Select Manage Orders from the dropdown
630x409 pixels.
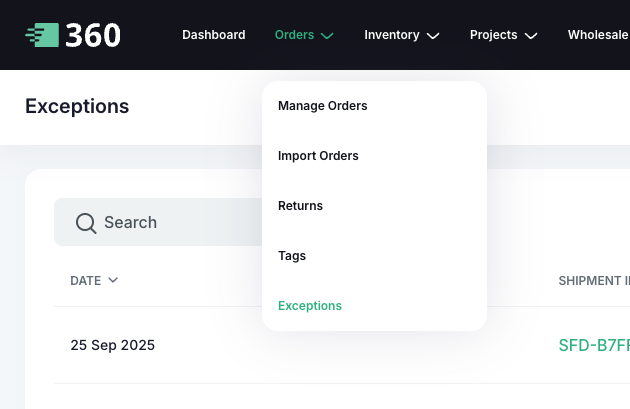(323, 106)
